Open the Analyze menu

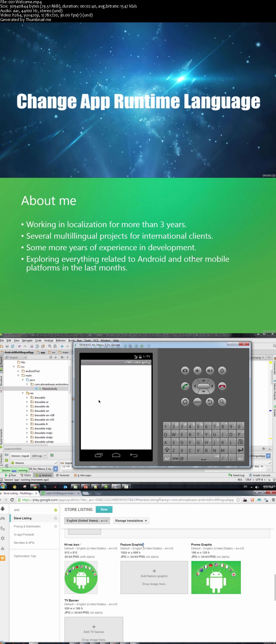[x=49, y=340]
